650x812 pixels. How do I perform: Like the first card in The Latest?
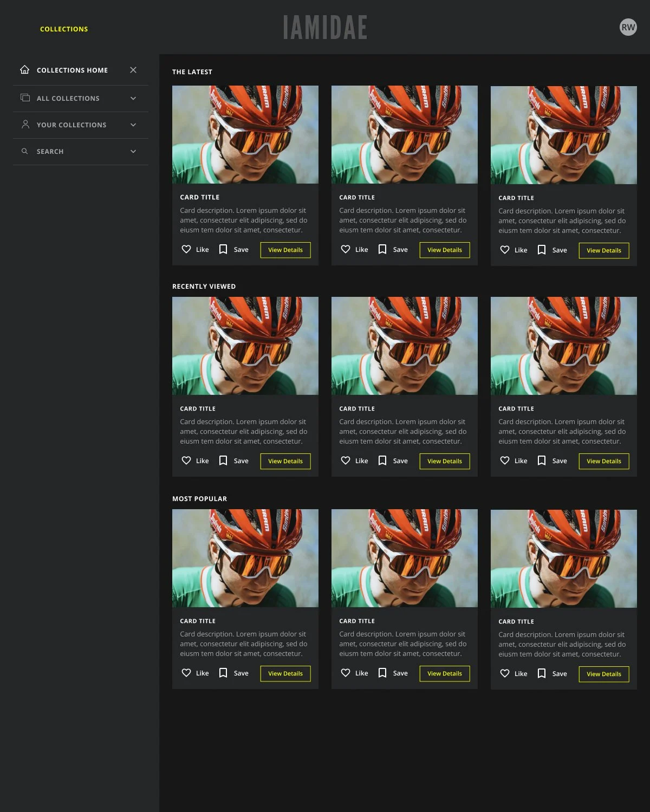[x=195, y=249]
